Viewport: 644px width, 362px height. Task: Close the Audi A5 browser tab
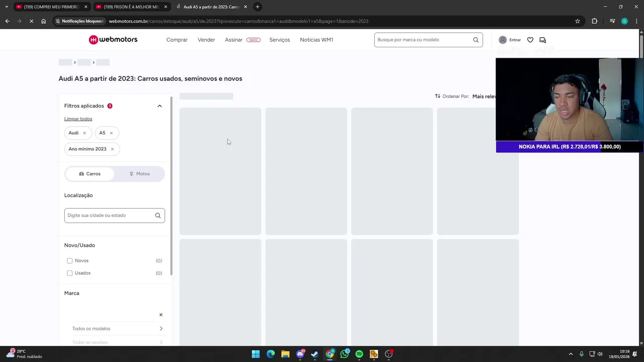[246, 7]
